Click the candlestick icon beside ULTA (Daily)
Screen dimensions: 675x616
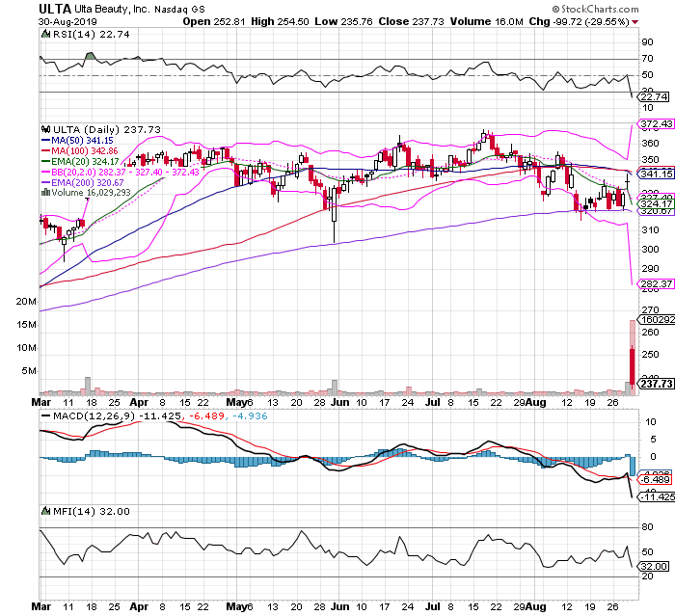tap(45, 129)
